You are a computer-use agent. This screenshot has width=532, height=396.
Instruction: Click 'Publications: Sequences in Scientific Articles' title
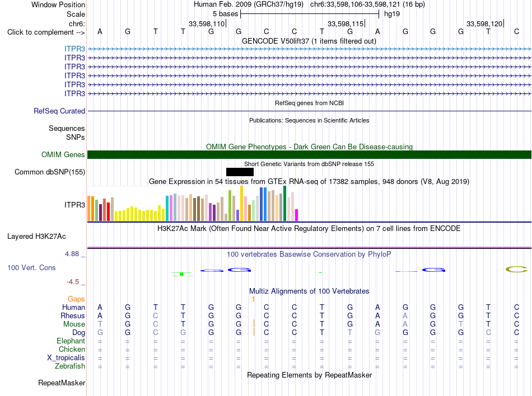tap(309, 120)
